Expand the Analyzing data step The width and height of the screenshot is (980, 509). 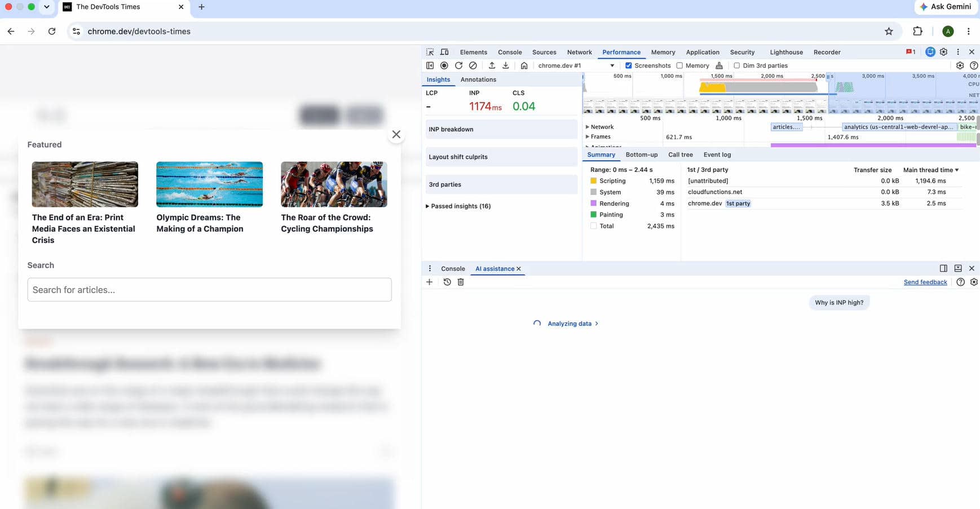572,324
